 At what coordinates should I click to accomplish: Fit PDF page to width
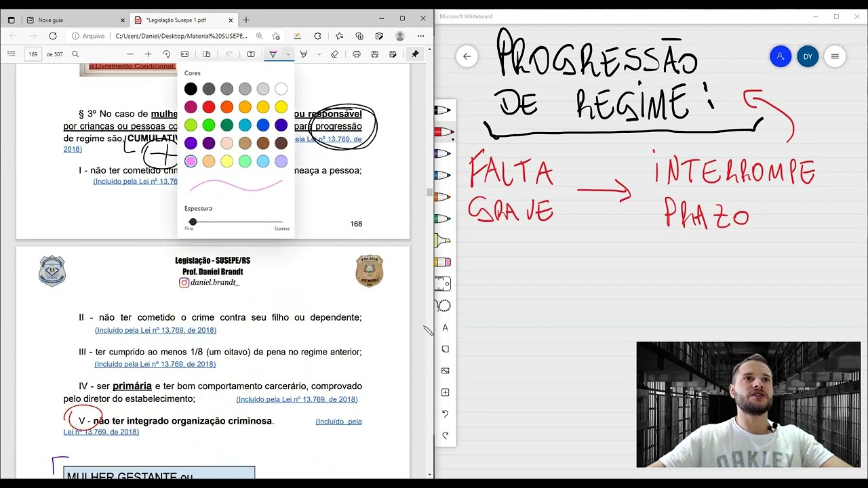184,54
